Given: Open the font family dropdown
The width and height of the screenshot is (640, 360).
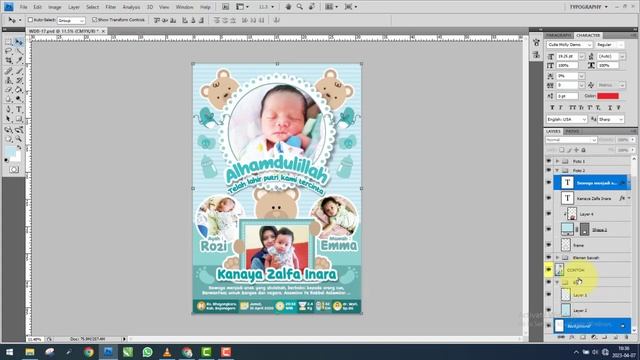Looking at the screenshot, I should click(569, 44).
